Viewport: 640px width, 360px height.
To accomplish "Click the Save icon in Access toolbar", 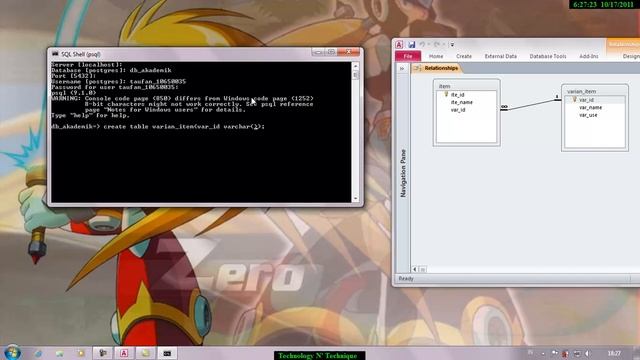I will coord(411,44).
